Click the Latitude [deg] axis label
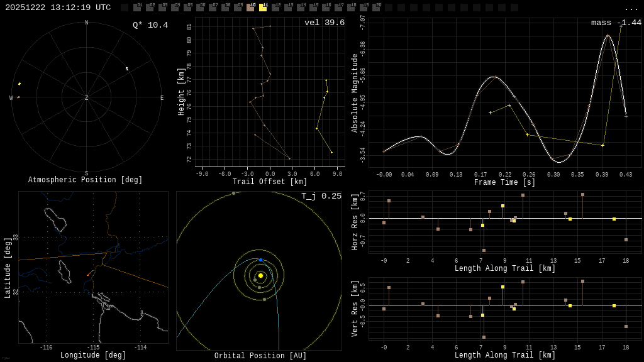Viewport: 644px width, 362px height. [8, 268]
